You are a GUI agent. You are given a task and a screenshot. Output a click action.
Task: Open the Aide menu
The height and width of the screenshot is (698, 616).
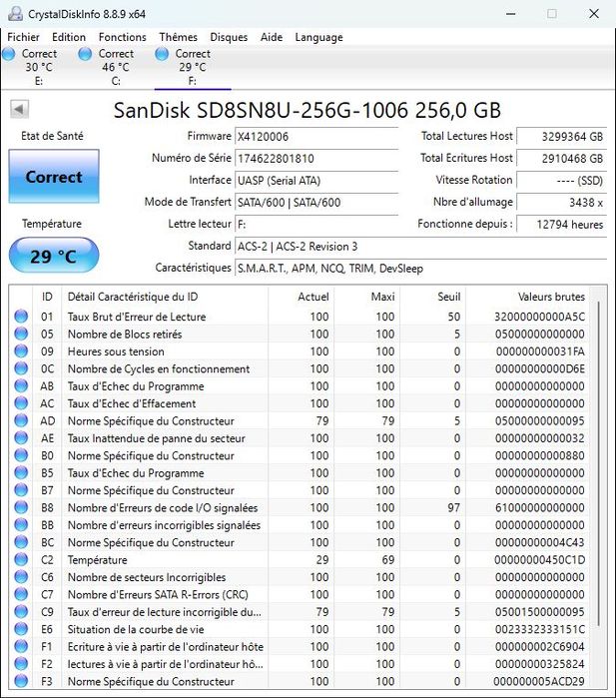[x=272, y=37]
